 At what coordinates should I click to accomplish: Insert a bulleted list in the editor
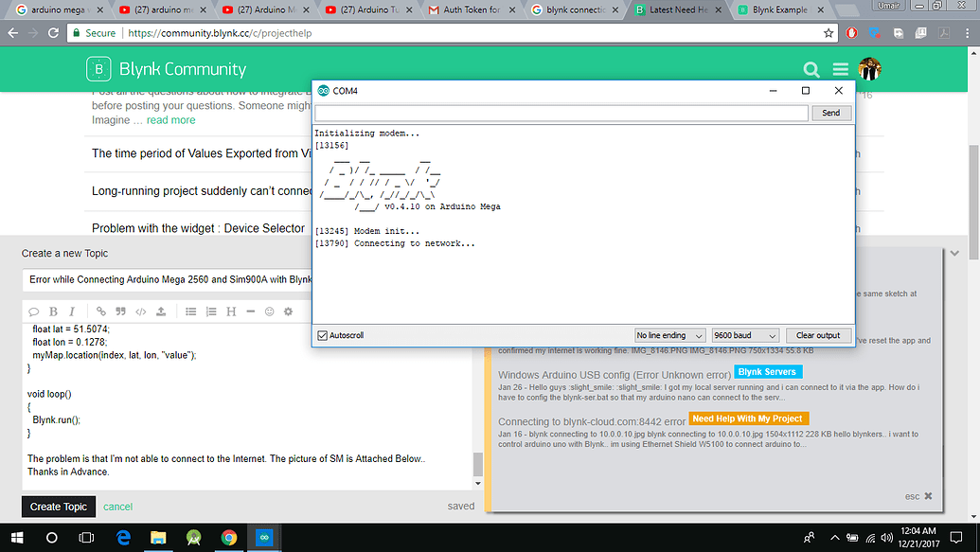pyautogui.click(x=192, y=311)
